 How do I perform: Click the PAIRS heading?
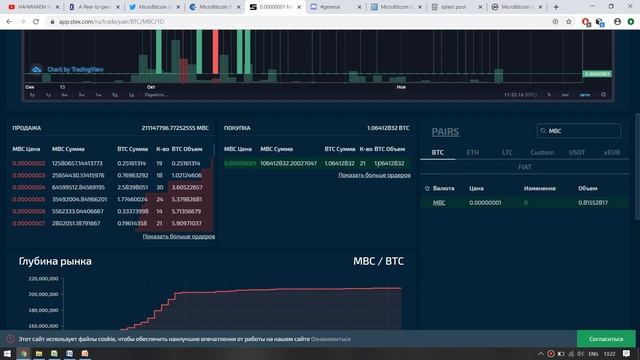tap(445, 132)
